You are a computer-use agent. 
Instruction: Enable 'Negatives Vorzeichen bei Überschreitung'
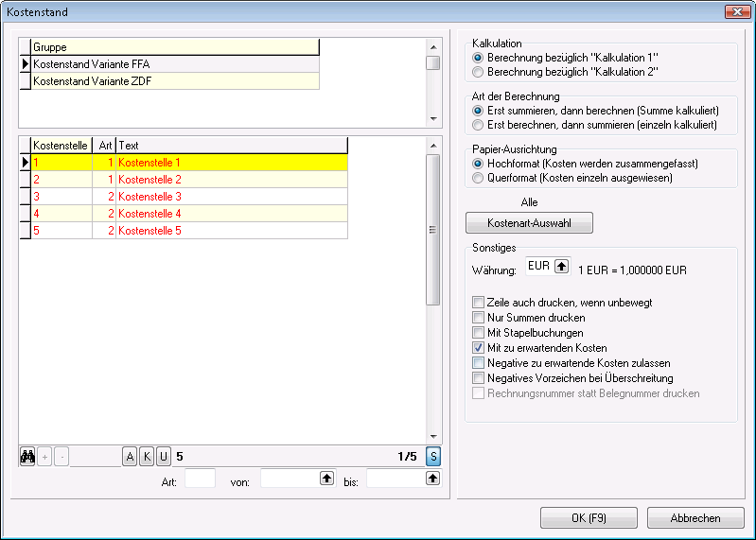coord(478,378)
